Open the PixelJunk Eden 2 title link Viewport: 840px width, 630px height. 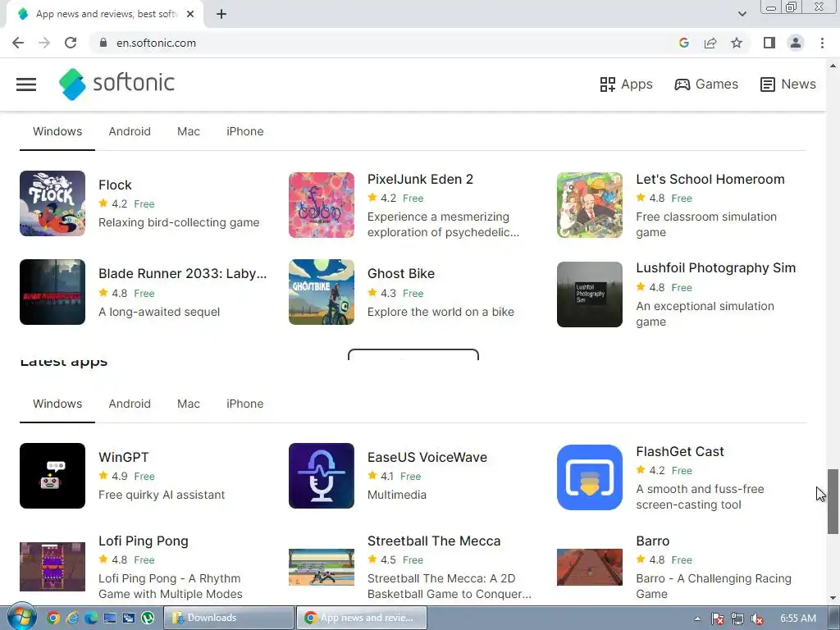[x=420, y=179]
